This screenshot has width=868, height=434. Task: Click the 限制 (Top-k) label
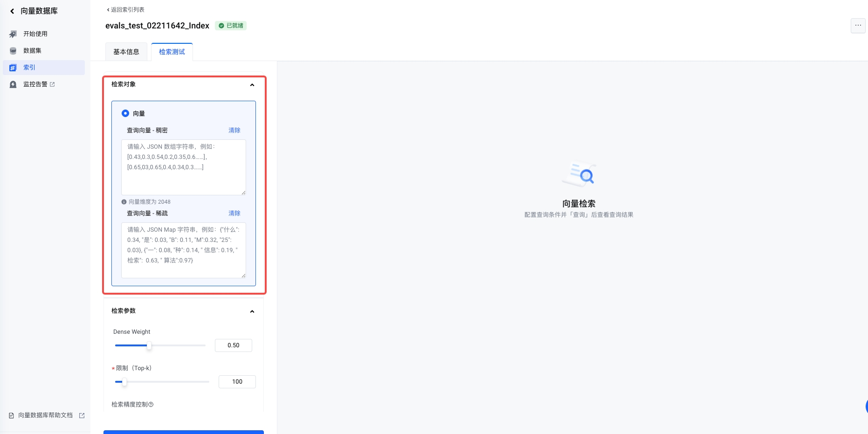click(134, 368)
